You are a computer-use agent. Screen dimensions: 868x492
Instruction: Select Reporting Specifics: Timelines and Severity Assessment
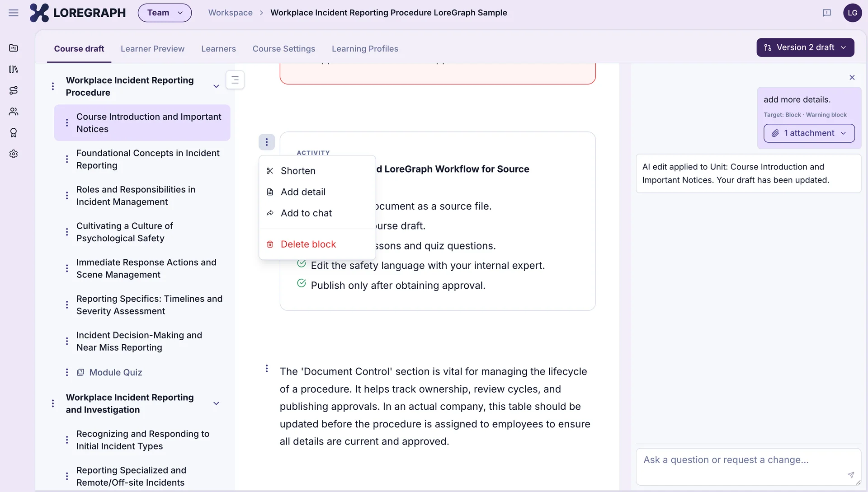(149, 305)
